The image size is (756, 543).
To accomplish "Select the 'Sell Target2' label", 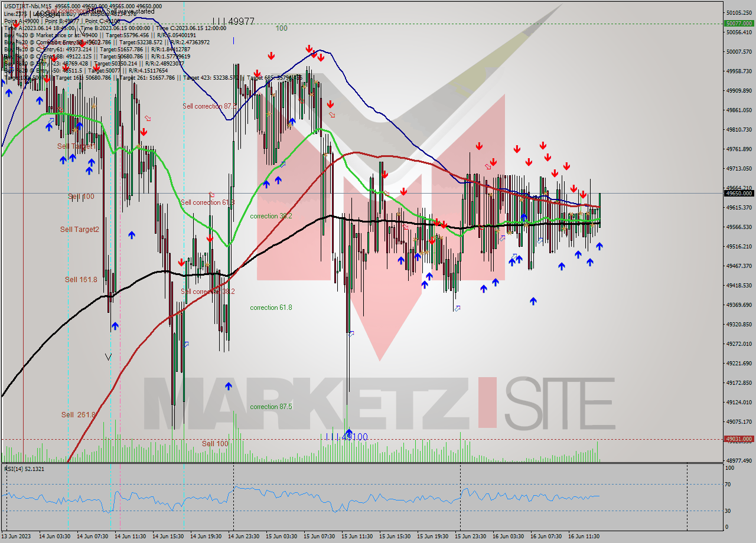I will (79, 229).
